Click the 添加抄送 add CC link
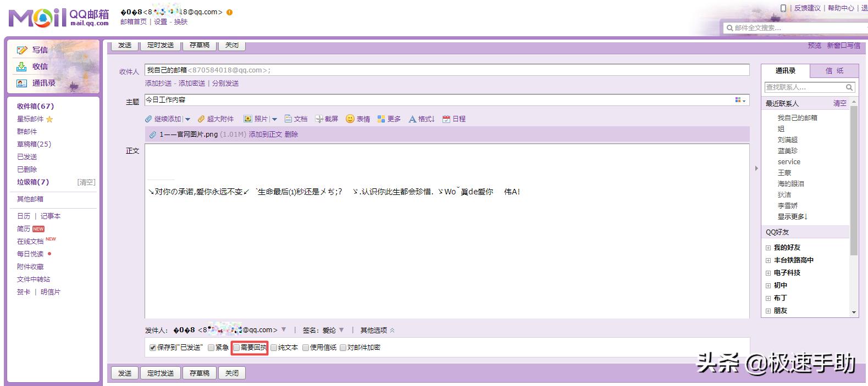Image resolution: width=868 pixels, height=386 pixels. [x=158, y=83]
